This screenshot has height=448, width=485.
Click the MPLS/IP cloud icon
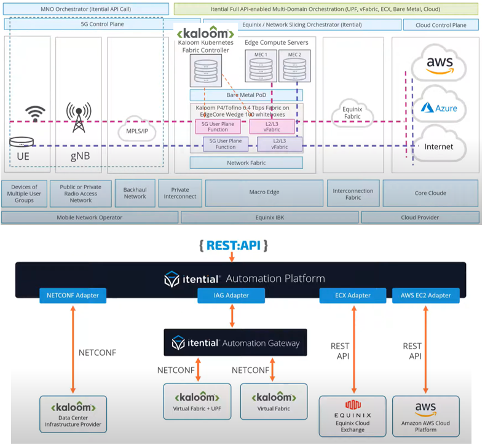[x=137, y=129]
